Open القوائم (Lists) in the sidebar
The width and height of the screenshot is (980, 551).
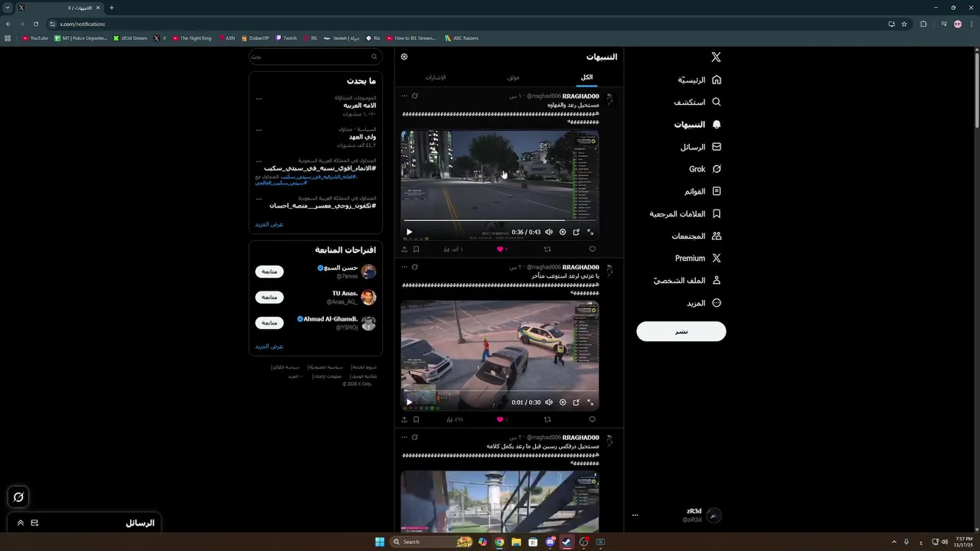703,191
